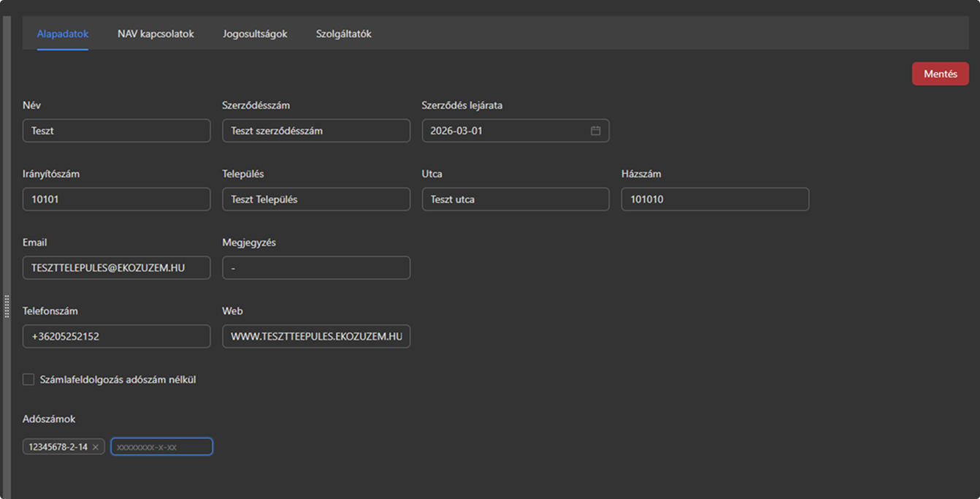Focus the Szerződésszám text field

click(x=315, y=131)
